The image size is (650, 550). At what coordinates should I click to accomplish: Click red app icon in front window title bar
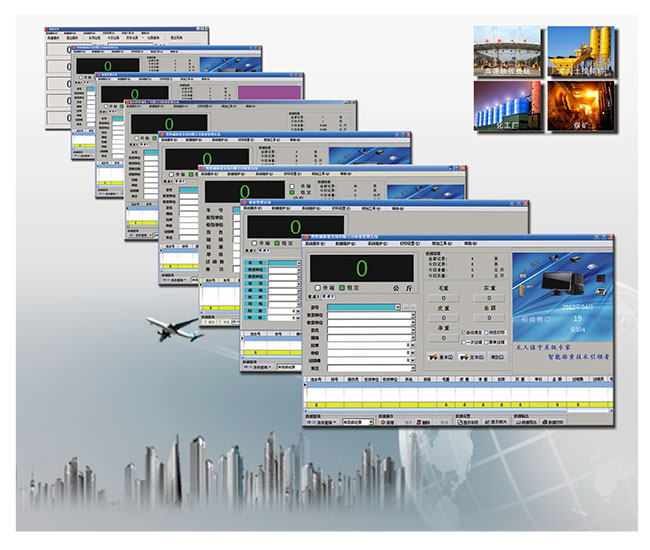point(307,237)
